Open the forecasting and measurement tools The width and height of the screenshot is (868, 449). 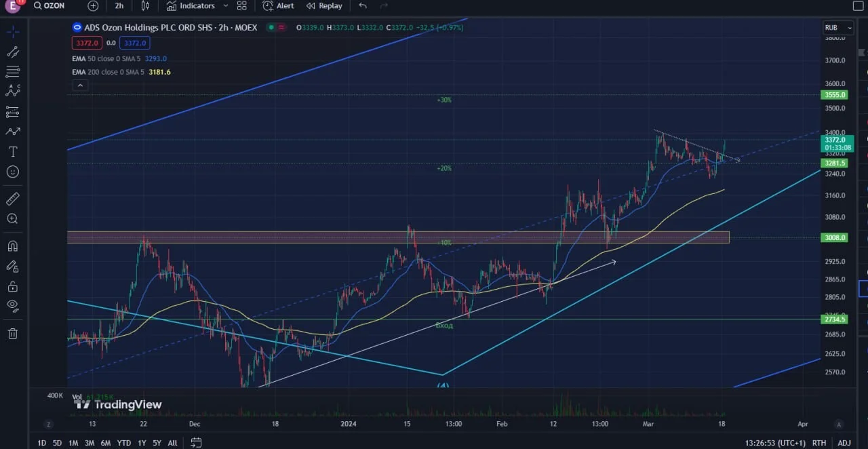pos(13,111)
